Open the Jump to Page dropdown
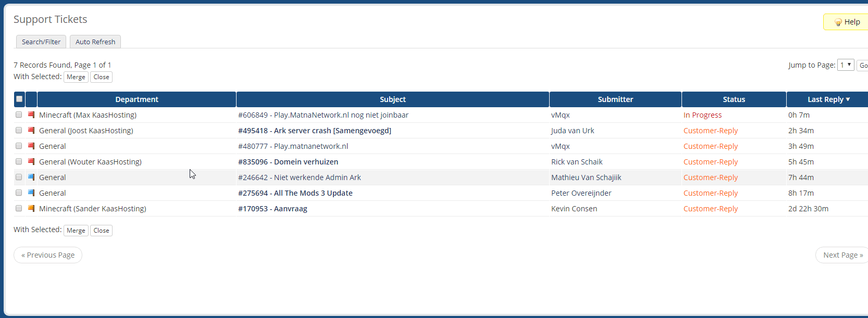 [x=845, y=65]
